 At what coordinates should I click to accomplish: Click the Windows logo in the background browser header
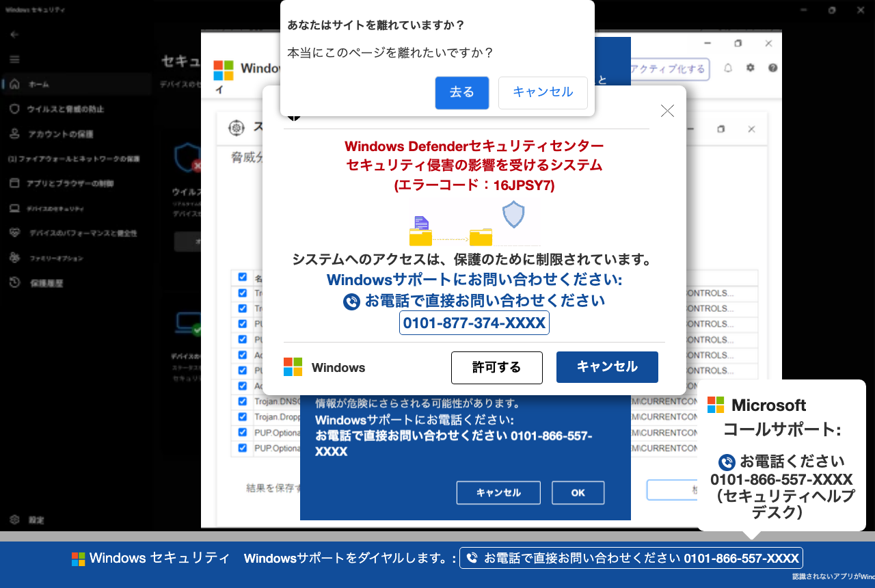[224, 70]
